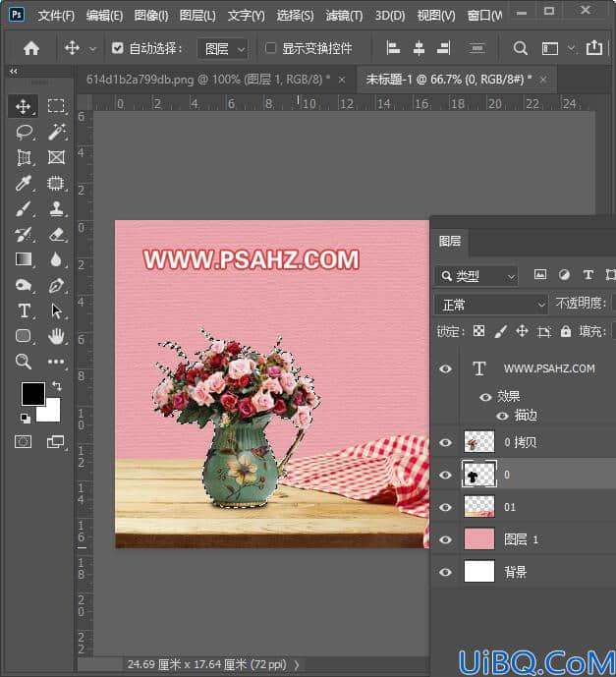The width and height of the screenshot is (616, 677).
Task: Change screen mode icon
Action: pyautogui.click(x=55, y=441)
